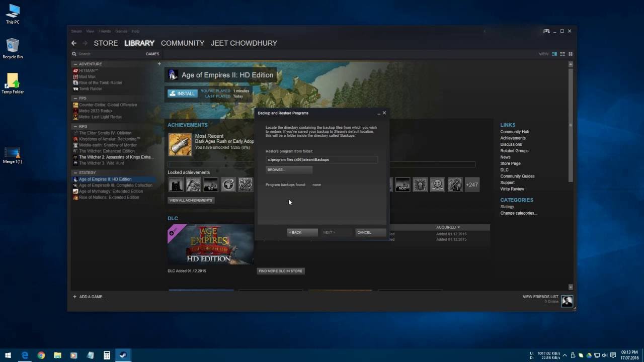Open Steam from the Windows taskbar
The image size is (644, 362).
(x=122, y=355)
